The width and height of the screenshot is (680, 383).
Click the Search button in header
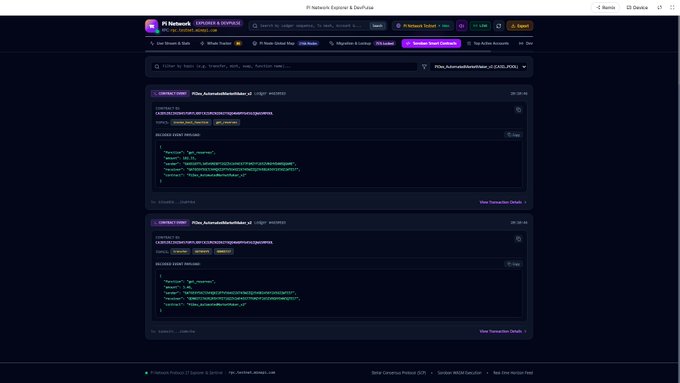(x=377, y=26)
